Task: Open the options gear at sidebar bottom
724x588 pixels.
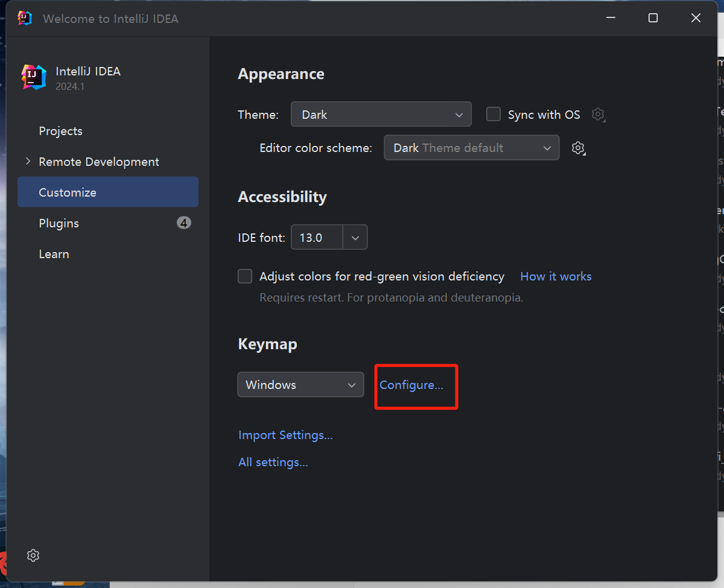Action: 33,555
